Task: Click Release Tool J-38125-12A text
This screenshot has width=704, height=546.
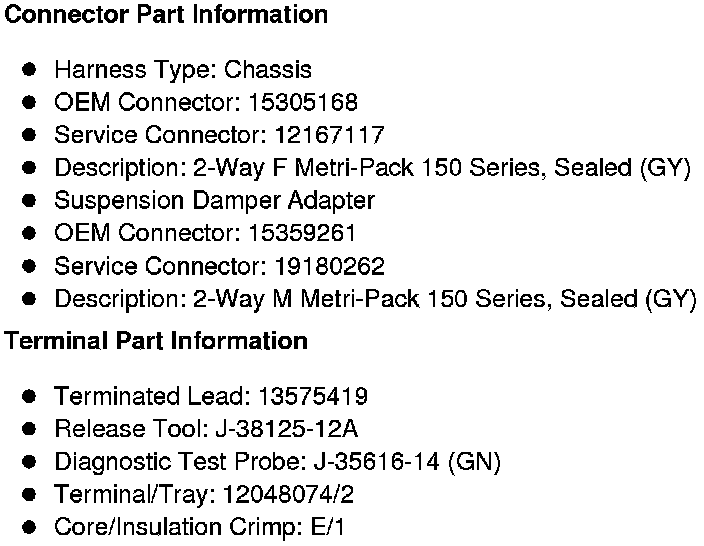Action: tap(206, 429)
